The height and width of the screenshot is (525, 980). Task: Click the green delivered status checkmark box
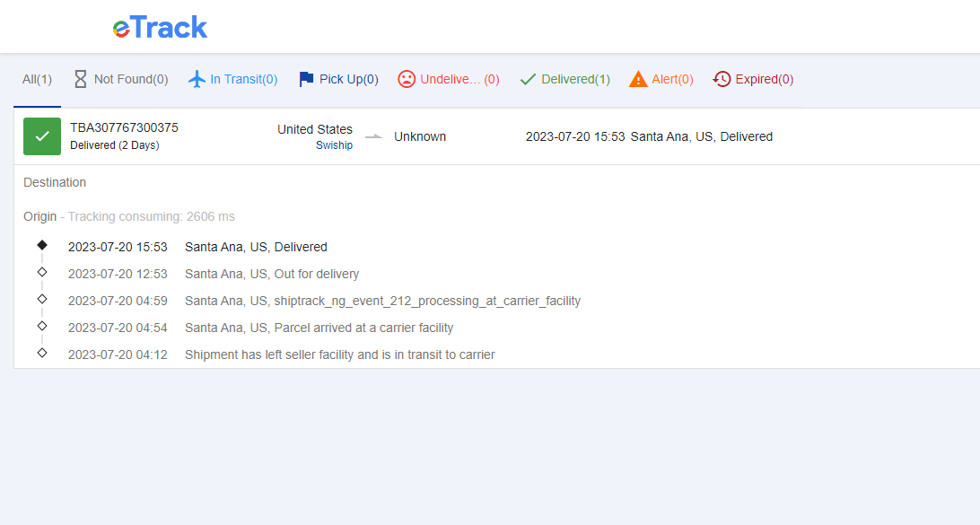[42, 136]
